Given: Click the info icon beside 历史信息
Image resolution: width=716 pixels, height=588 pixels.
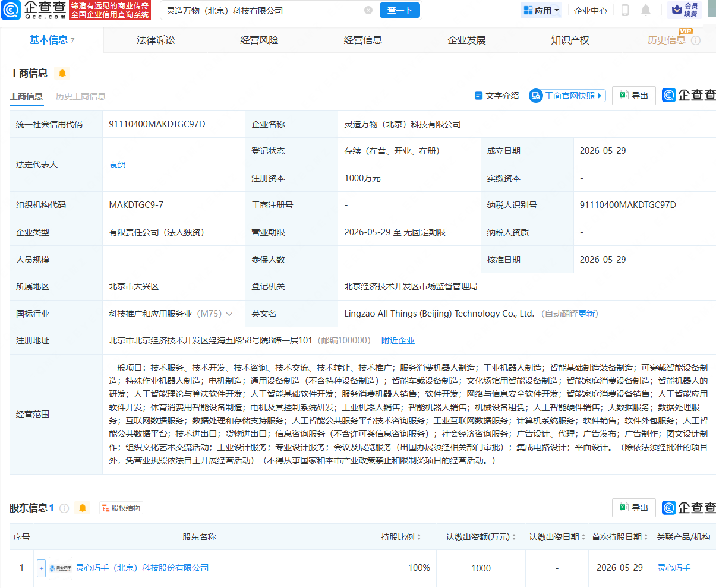Looking at the screenshot, I should click(696, 40).
